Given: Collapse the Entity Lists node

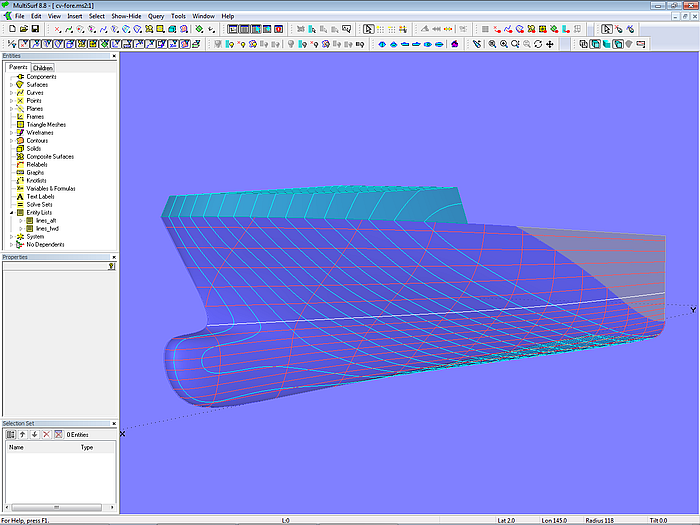Looking at the screenshot, I should (x=11, y=212).
